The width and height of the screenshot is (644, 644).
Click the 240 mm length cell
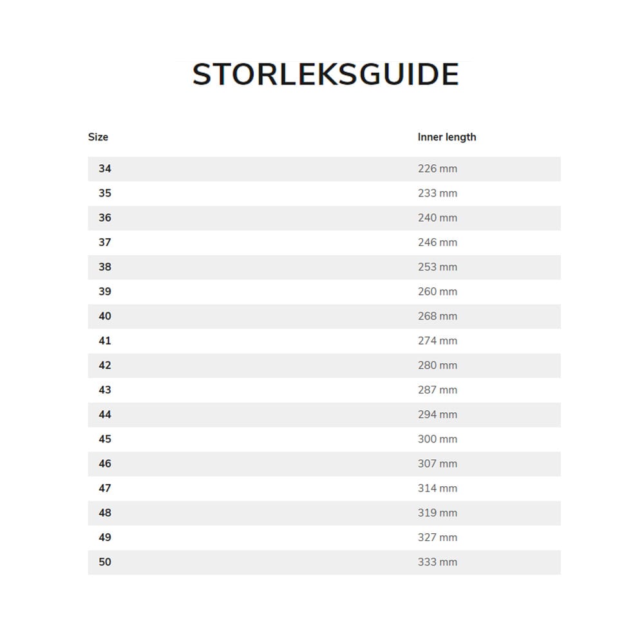point(437,218)
